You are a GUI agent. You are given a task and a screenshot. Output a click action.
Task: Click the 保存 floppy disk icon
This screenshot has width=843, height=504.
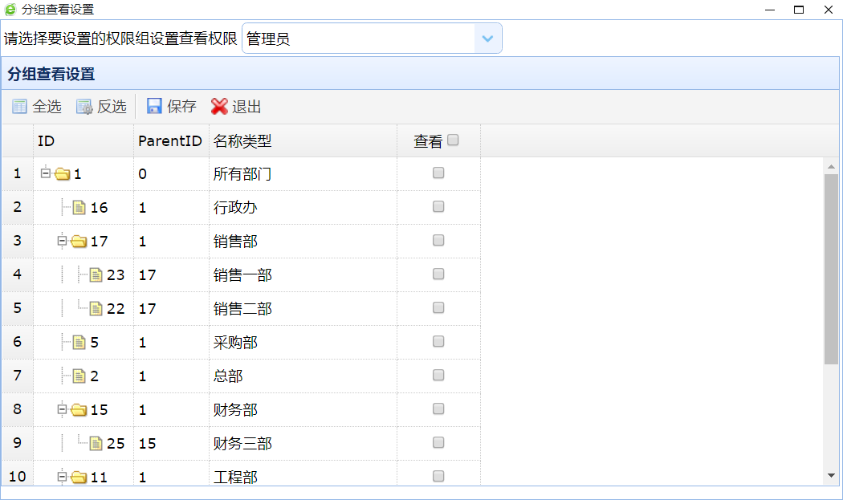tap(154, 107)
